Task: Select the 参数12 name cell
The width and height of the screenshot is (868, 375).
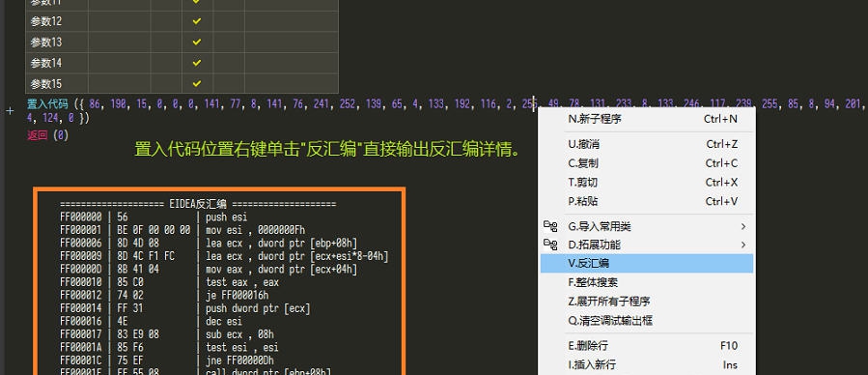Action: (56, 21)
